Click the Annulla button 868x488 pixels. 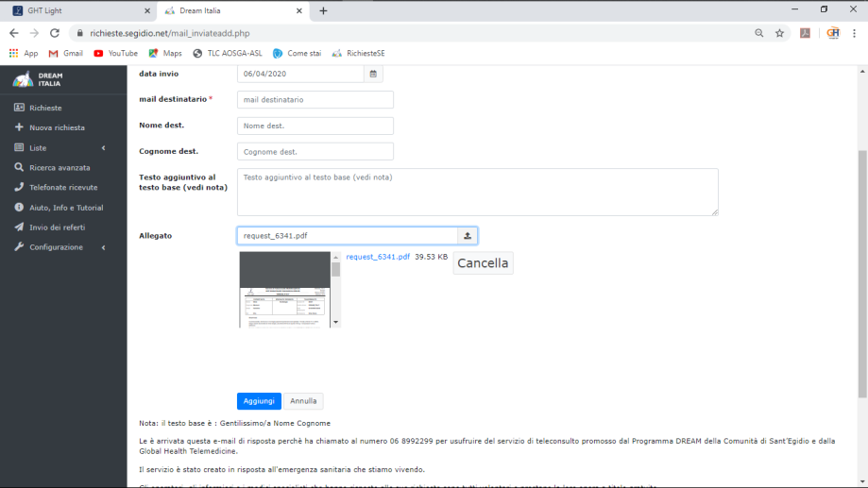point(303,401)
